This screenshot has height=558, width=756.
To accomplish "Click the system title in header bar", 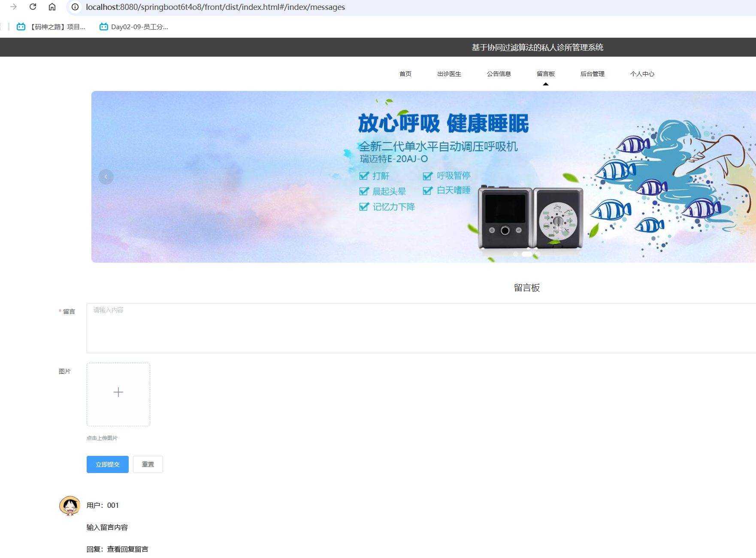I will click(538, 47).
